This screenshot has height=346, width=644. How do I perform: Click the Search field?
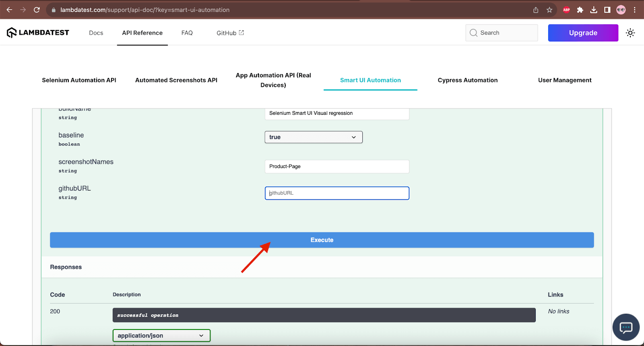[x=502, y=33]
